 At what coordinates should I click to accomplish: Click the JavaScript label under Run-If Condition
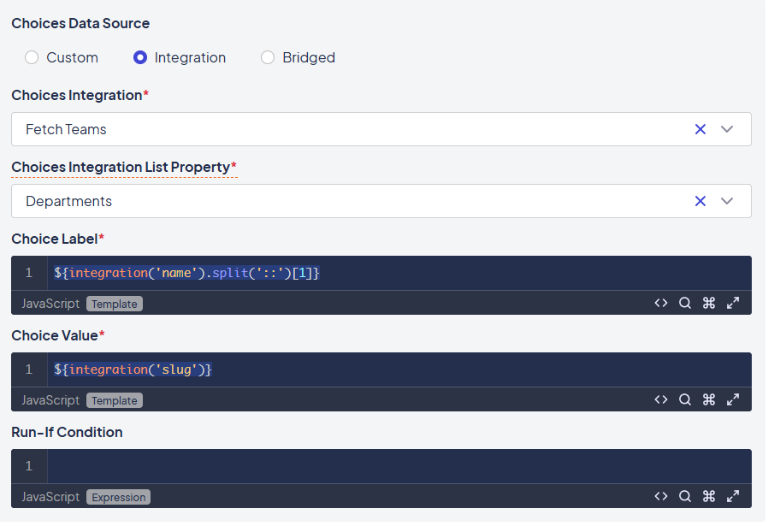pyautogui.click(x=50, y=497)
